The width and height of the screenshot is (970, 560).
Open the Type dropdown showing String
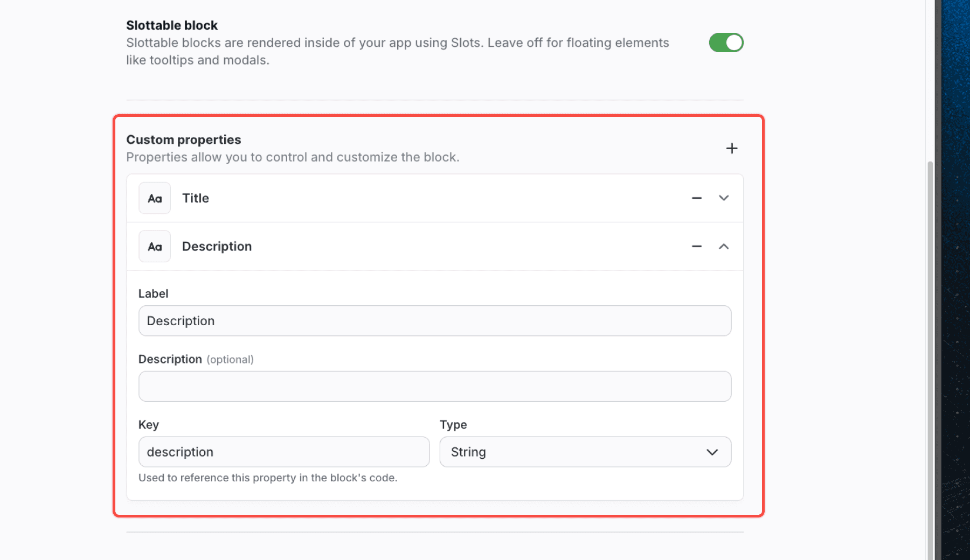pyautogui.click(x=585, y=452)
